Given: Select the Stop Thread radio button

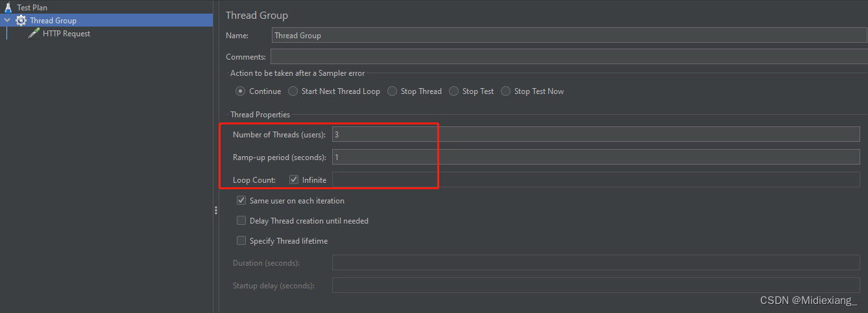Looking at the screenshot, I should pos(392,91).
